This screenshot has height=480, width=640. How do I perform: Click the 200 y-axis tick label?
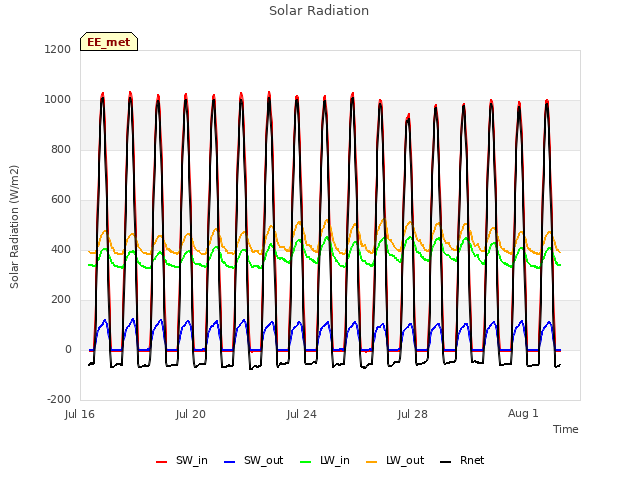click(x=61, y=300)
